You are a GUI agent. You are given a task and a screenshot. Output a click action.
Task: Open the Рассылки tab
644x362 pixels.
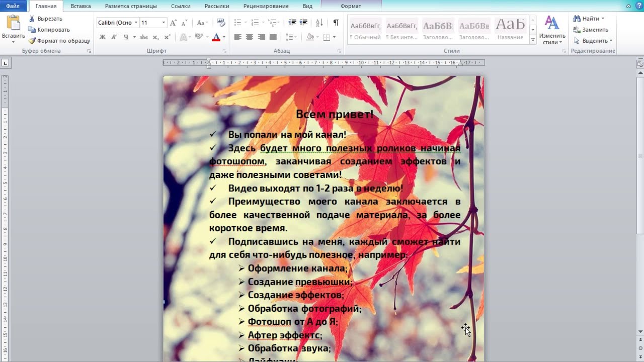(x=217, y=6)
